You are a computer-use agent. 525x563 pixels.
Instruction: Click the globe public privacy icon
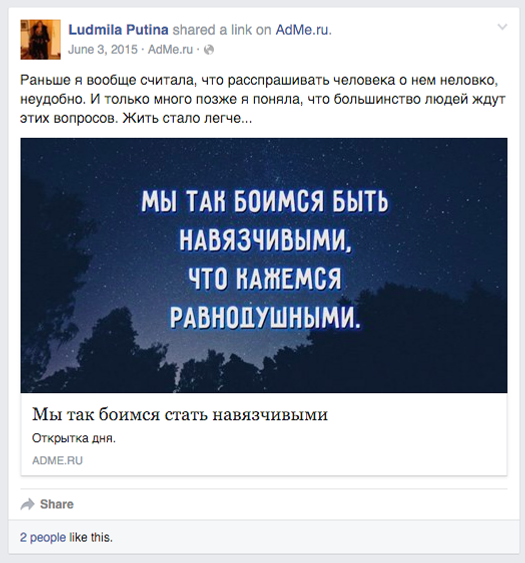coord(209,50)
